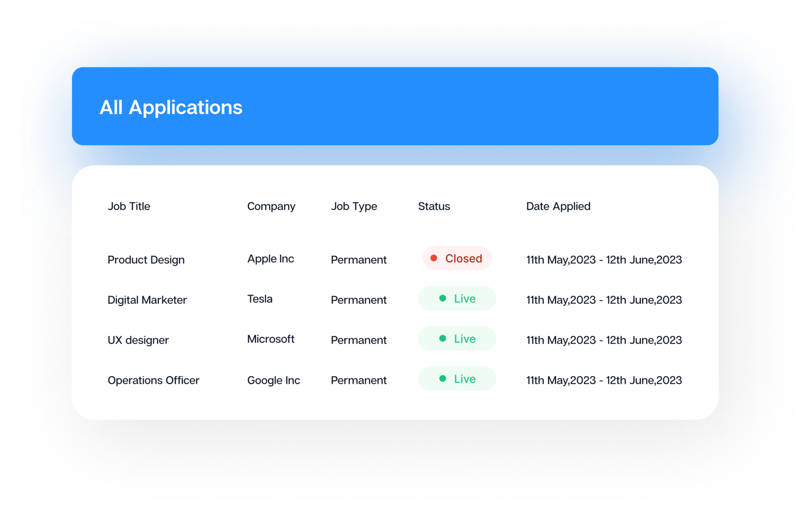Sort by the Job Title column header
Image resolution: width=812 pixels, height=518 pixels.
point(129,206)
